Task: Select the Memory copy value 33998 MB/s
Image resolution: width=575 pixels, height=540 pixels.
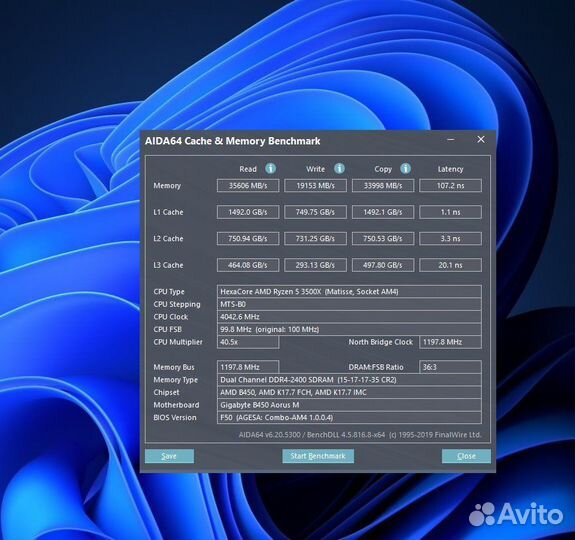Action: [383, 185]
